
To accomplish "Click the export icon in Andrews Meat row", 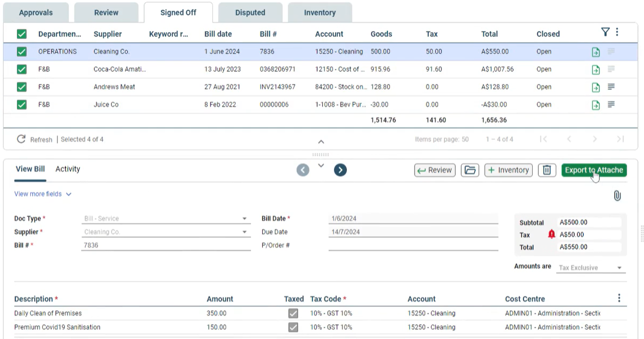I will (596, 87).
